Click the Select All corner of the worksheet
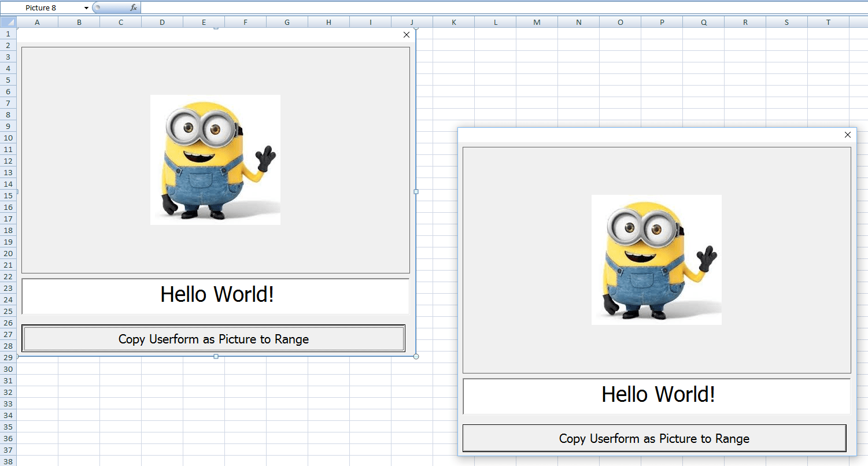868x466 pixels. (x=8, y=21)
